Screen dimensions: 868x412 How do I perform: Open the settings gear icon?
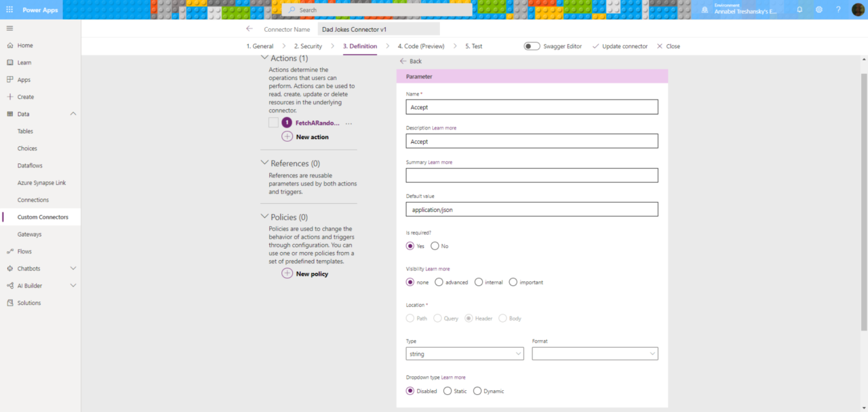pyautogui.click(x=818, y=9)
